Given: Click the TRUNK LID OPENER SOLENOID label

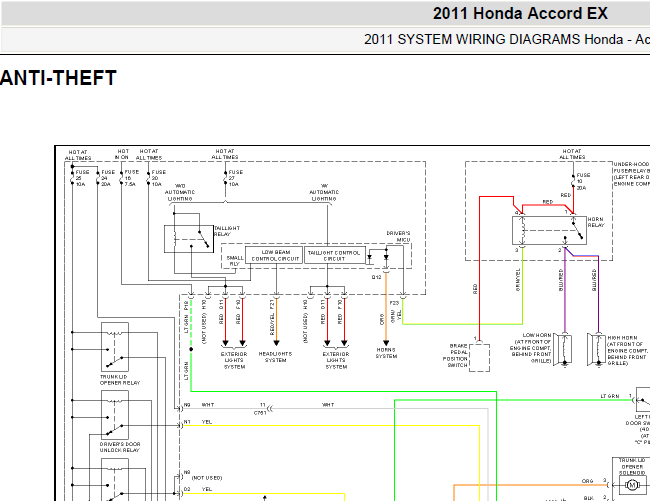Looking at the screenshot, I should coord(632,466).
